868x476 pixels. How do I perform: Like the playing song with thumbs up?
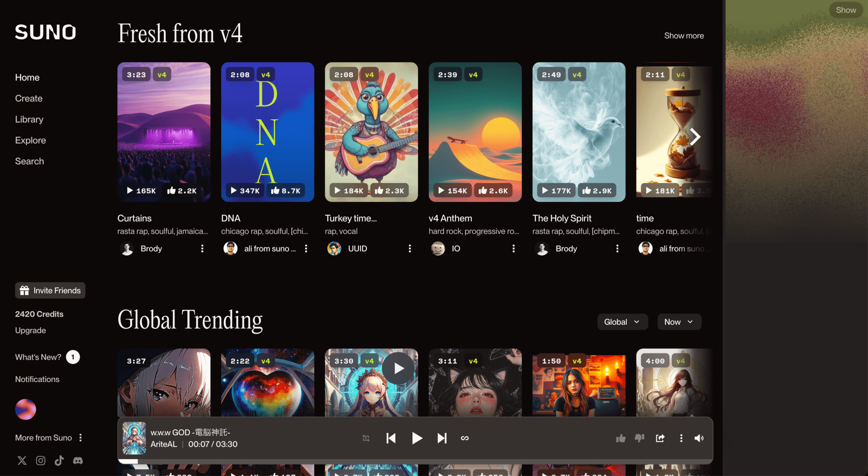point(620,438)
